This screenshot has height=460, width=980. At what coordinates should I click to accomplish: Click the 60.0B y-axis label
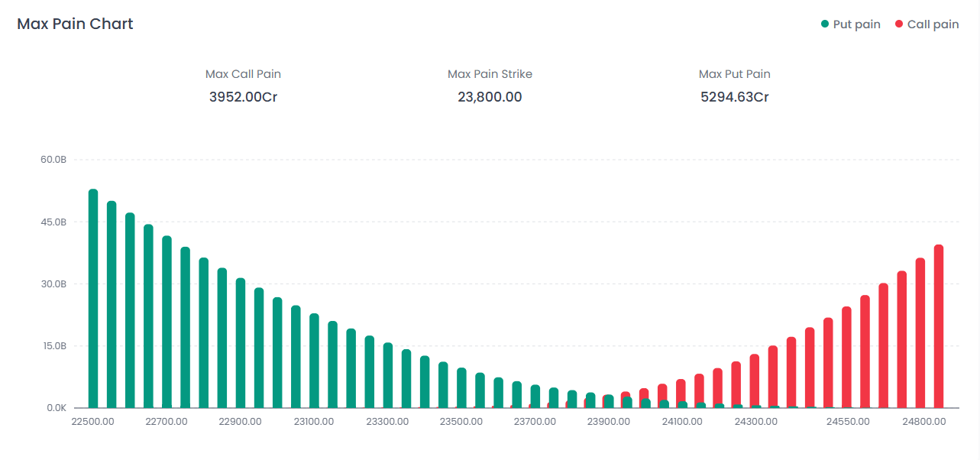[54, 160]
